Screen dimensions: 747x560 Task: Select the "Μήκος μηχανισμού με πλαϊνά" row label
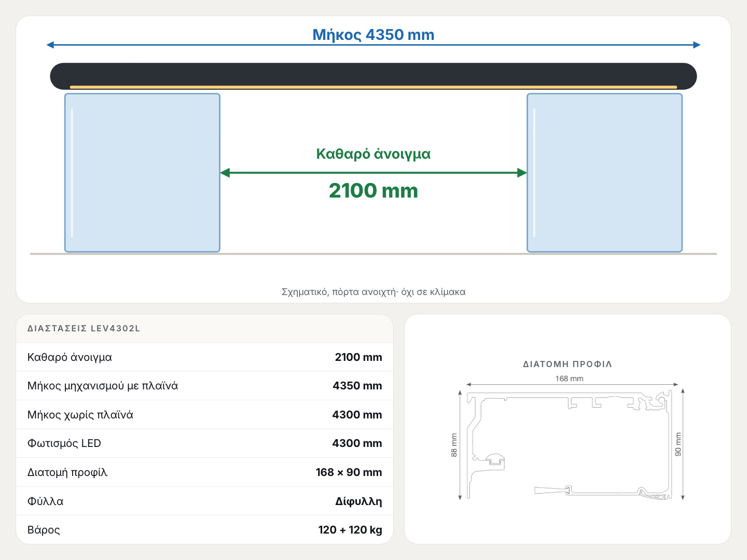[103, 386]
